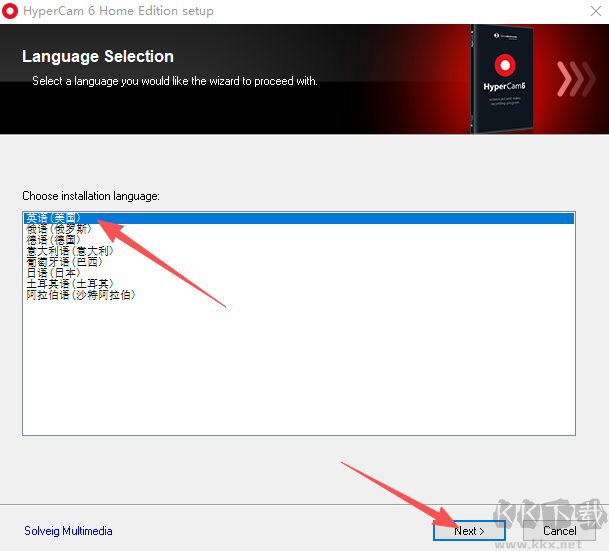This screenshot has height=551, width=609.
Task: Click the HyperCam 6 Home Edition title text
Action: coord(118,11)
